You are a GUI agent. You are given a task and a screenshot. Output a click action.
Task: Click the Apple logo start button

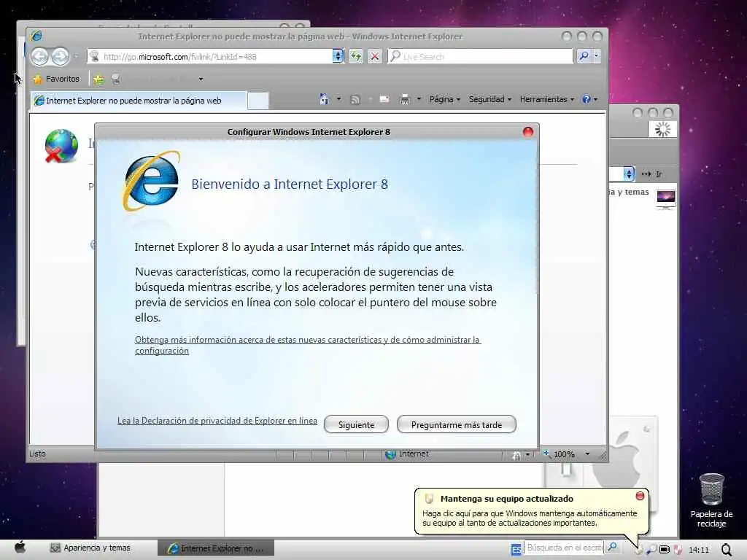pos(20,548)
